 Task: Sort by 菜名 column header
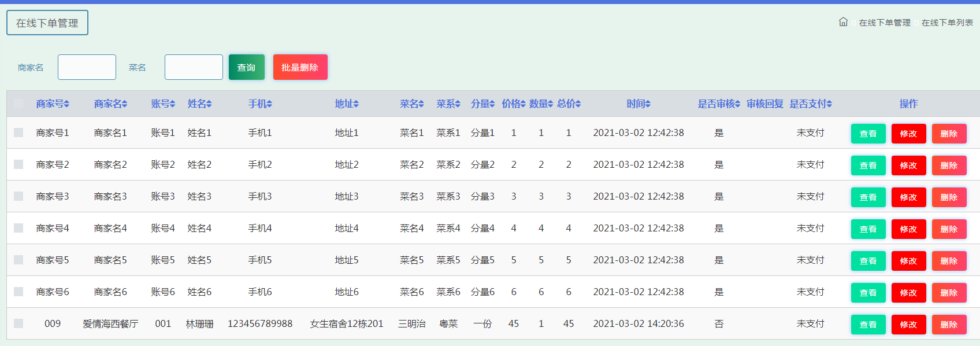412,104
